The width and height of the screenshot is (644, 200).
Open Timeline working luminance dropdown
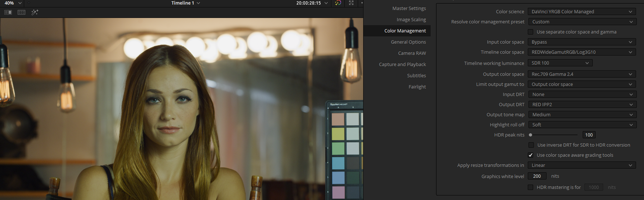(x=560, y=63)
